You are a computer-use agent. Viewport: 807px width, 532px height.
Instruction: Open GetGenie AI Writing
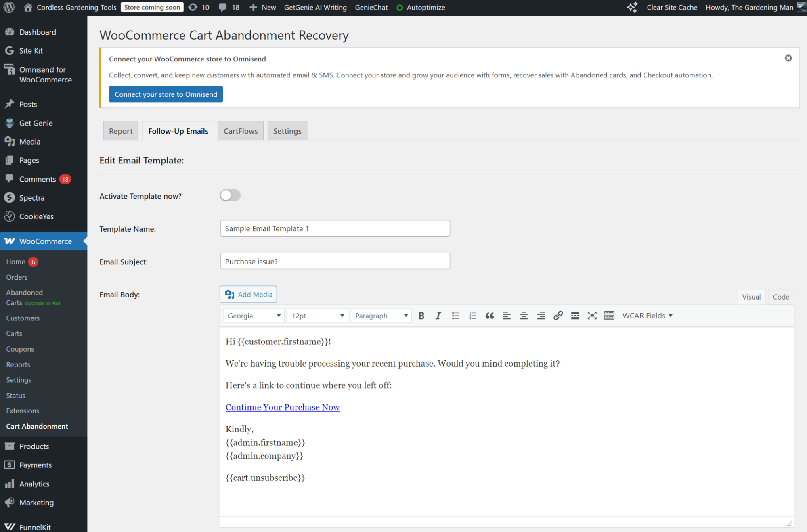pos(315,7)
